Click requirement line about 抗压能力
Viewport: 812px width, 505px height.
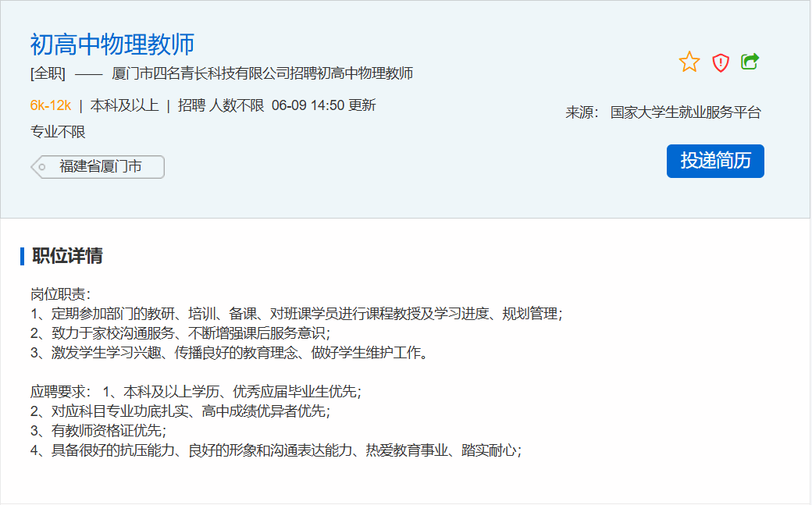click(x=276, y=450)
